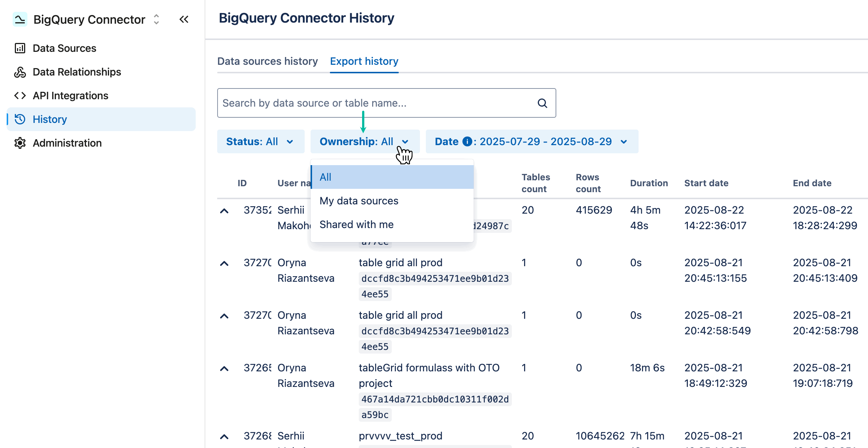Click the BigQuery Connector logo icon
Image resolution: width=868 pixels, height=448 pixels.
tap(20, 19)
